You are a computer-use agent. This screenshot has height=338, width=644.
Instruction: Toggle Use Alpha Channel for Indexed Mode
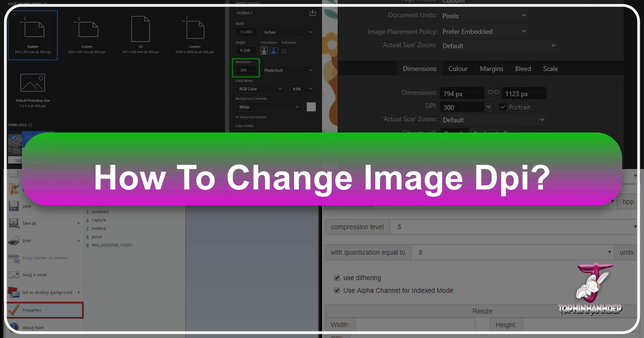click(337, 290)
